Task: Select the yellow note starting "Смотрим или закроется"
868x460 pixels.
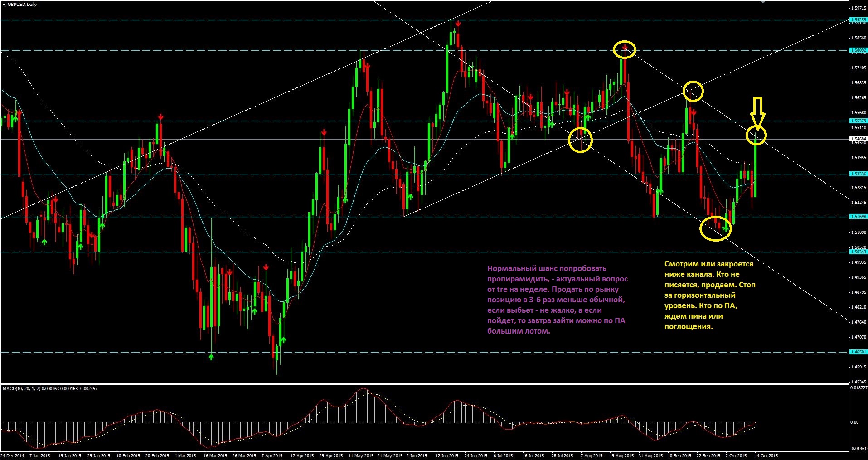Action: pyautogui.click(x=710, y=295)
